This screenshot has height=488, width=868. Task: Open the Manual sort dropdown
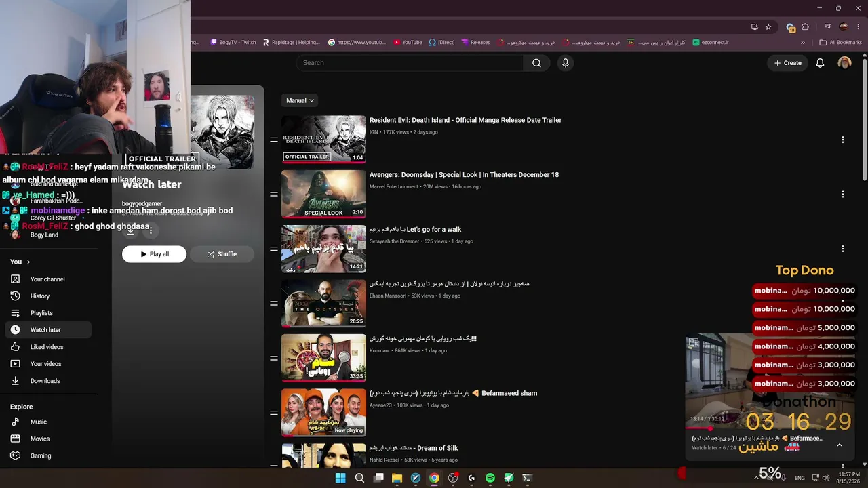pos(300,100)
